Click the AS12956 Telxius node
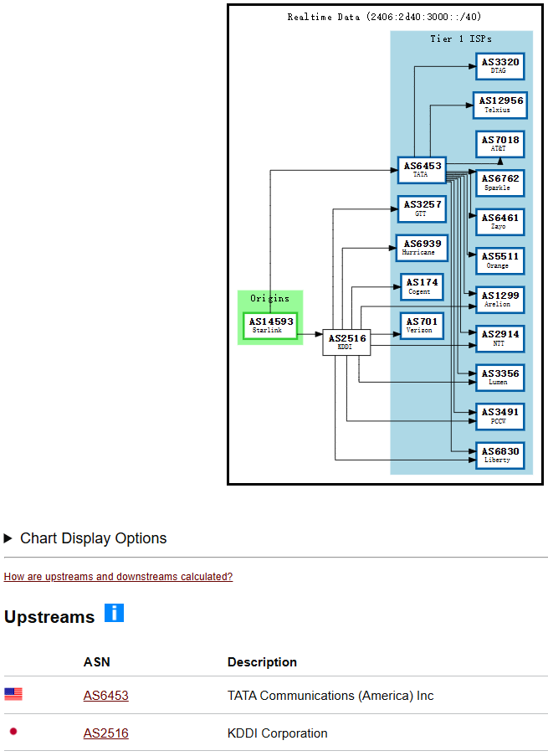The image size is (548, 756). click(500, 105)
